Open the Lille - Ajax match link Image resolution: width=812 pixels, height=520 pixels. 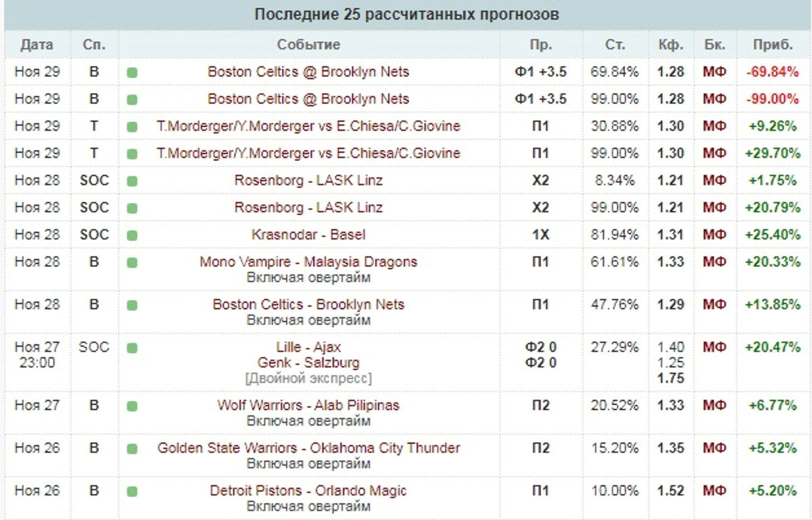pos(308,347)
